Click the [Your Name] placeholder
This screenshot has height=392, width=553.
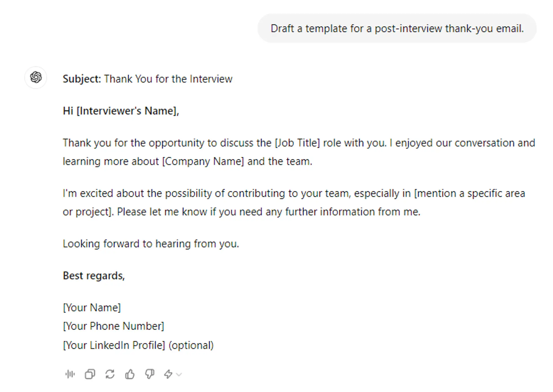[x=92, y=307]
